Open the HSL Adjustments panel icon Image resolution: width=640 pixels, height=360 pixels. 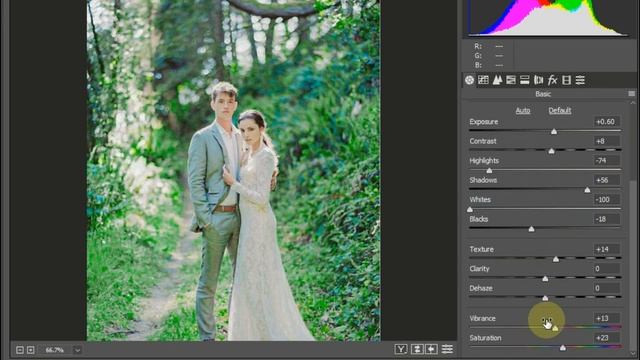(511, 80)
